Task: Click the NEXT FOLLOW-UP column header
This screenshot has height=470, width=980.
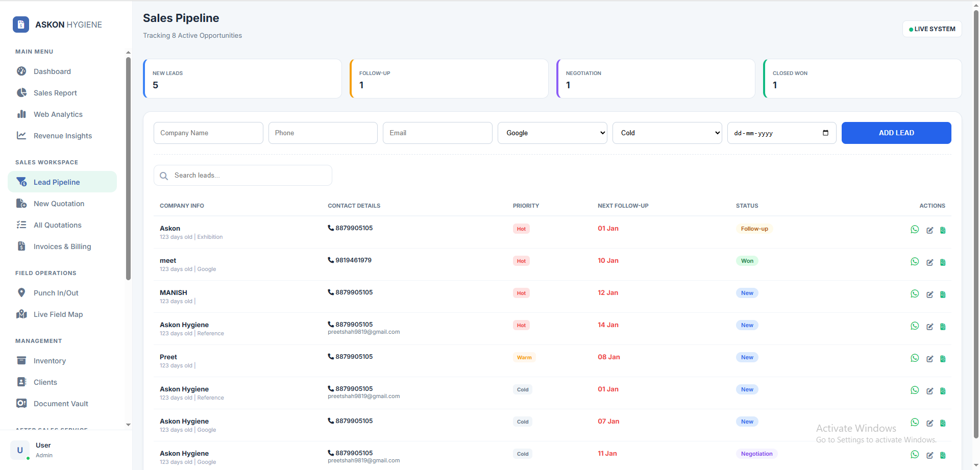Action: pyautogui.click(x=623, y=206)
